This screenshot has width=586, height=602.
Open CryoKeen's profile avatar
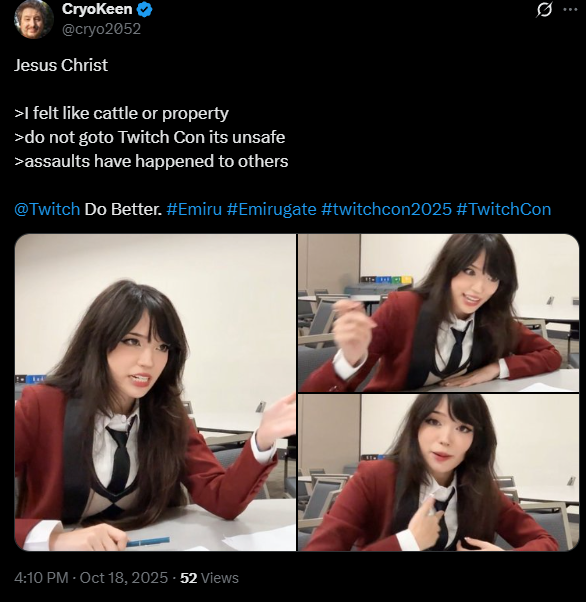coord(33,19)
